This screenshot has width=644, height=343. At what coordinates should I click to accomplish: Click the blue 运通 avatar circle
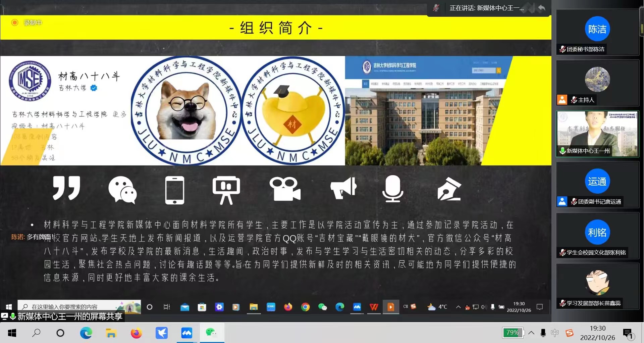tap(597, 182)
